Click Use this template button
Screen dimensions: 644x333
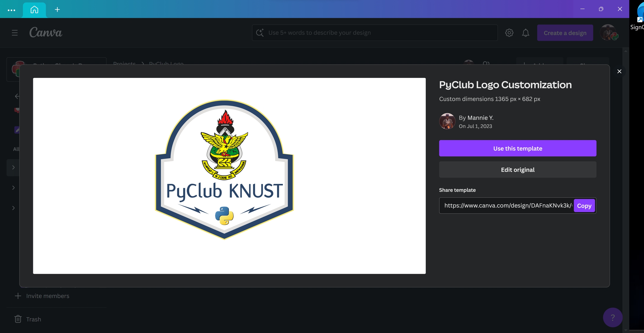click(x=517, y=148)
